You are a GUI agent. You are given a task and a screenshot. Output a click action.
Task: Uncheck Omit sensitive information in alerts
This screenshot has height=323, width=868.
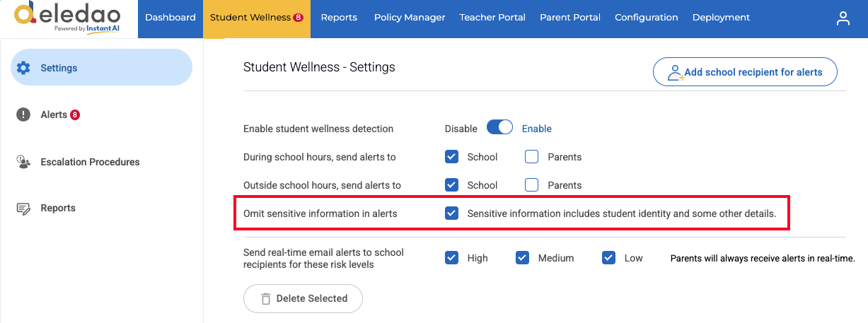[452, 213]
